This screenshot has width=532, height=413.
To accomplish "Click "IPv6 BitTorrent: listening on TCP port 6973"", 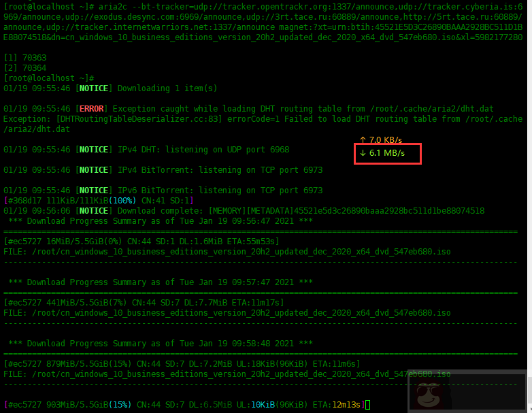I will click(x=220, y=191).
